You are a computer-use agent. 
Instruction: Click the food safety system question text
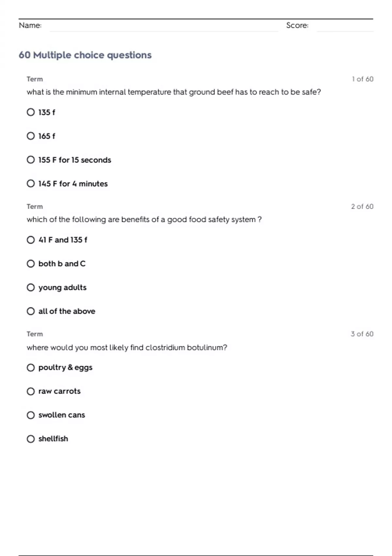point(144,219)
